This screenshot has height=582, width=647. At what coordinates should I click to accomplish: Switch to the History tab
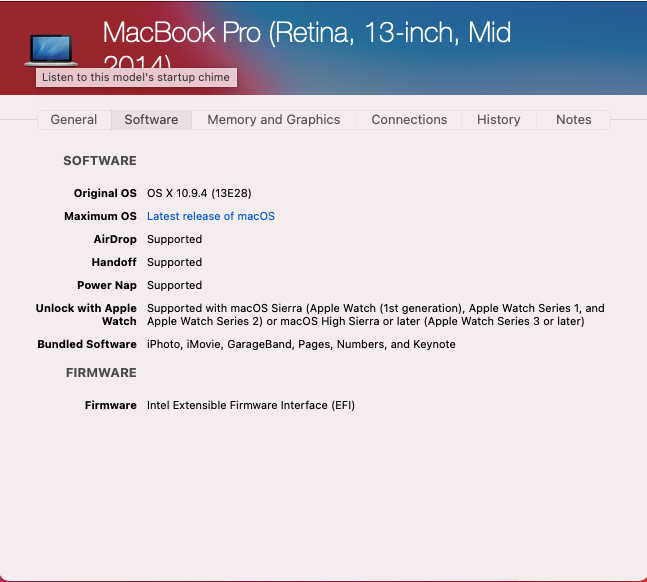pyautogui.click(x=498, y=120)
